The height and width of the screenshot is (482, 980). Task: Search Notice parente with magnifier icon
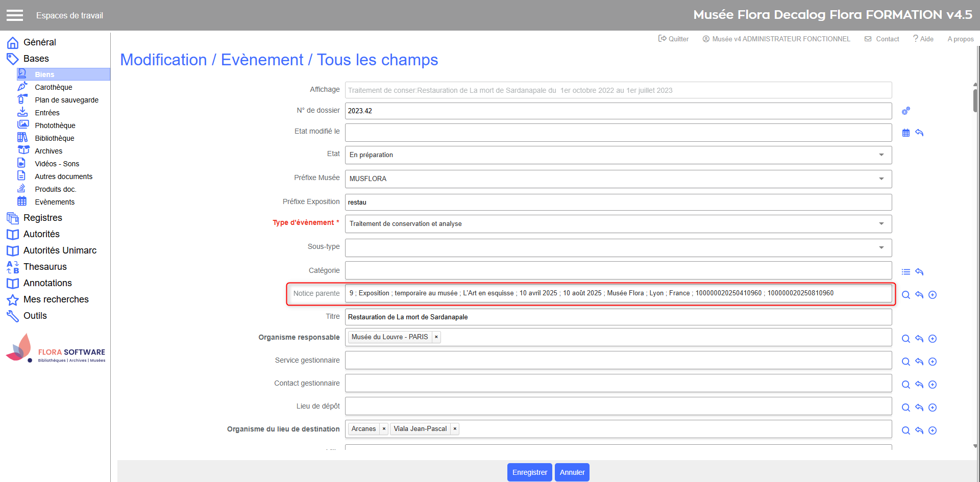(x=905, y=295)
